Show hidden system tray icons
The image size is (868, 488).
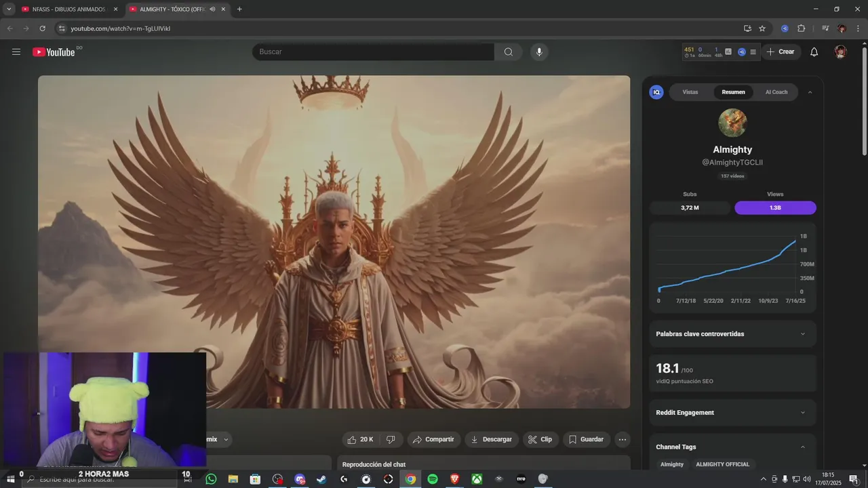(764, 479)
